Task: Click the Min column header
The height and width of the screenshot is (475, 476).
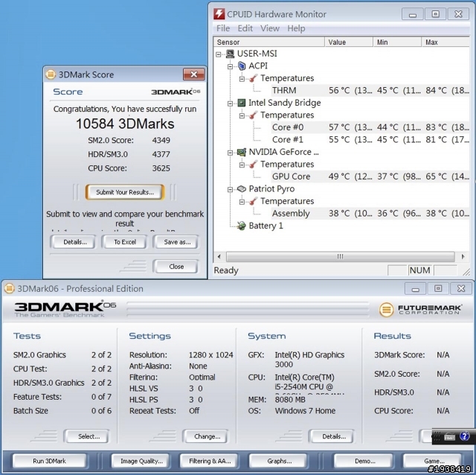Action: (397, 42)
